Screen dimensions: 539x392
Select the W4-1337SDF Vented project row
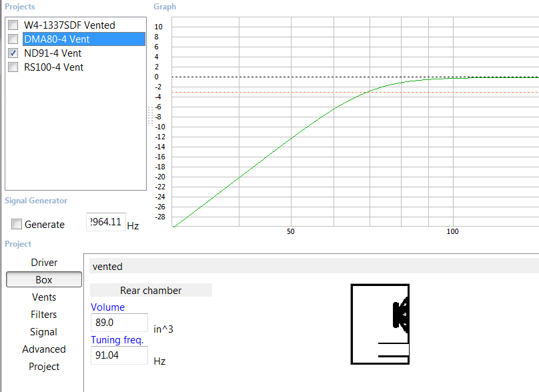pos(69,25)
